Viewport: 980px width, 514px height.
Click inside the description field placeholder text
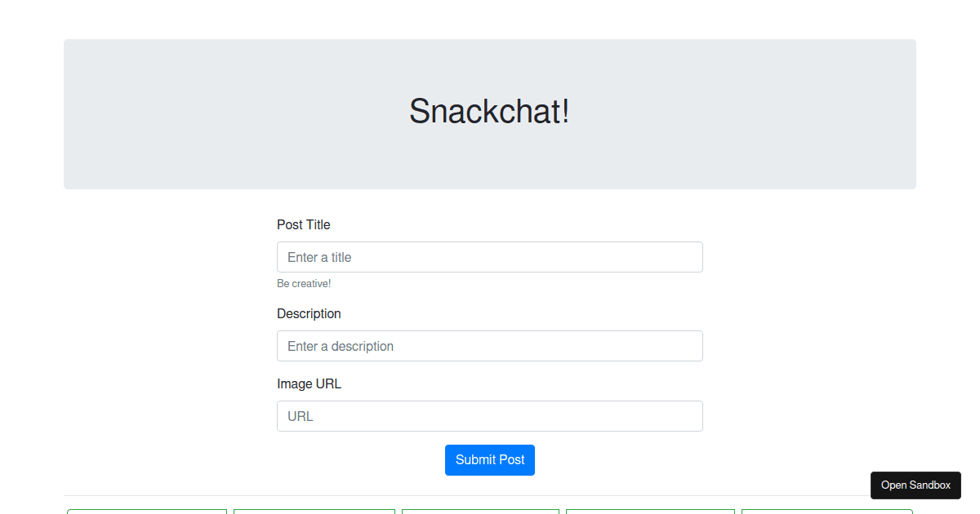pos(339,345)
